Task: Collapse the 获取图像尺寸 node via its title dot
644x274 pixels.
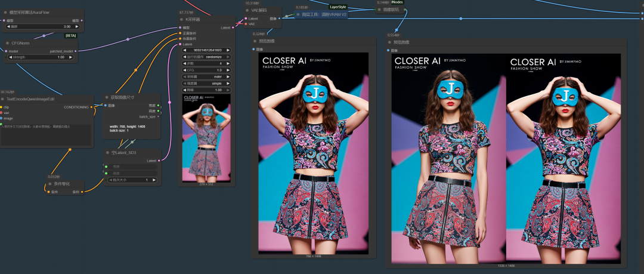Action: (x=107, y=97)
